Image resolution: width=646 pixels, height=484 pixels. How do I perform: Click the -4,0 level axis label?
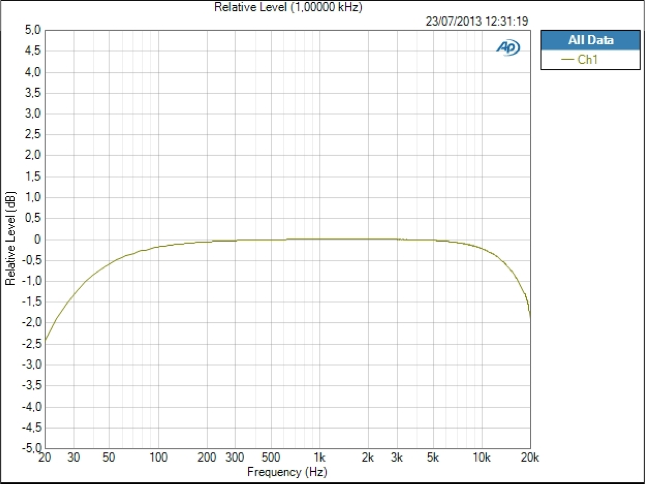(31, 407)
